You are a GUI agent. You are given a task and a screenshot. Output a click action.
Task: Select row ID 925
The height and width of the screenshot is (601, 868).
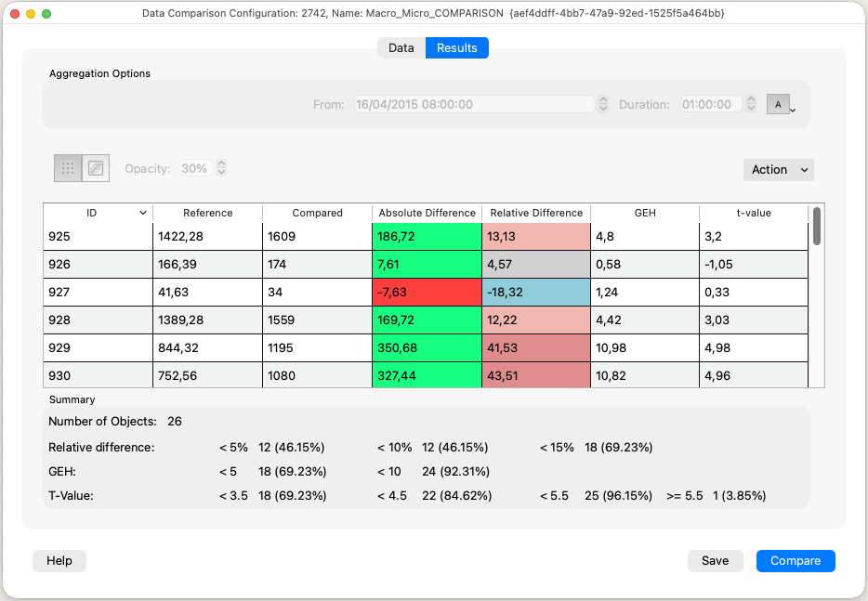[98, 236]
